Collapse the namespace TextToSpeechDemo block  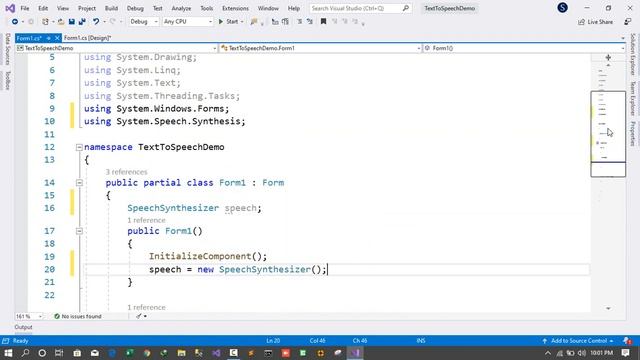(x=79, y=147)
